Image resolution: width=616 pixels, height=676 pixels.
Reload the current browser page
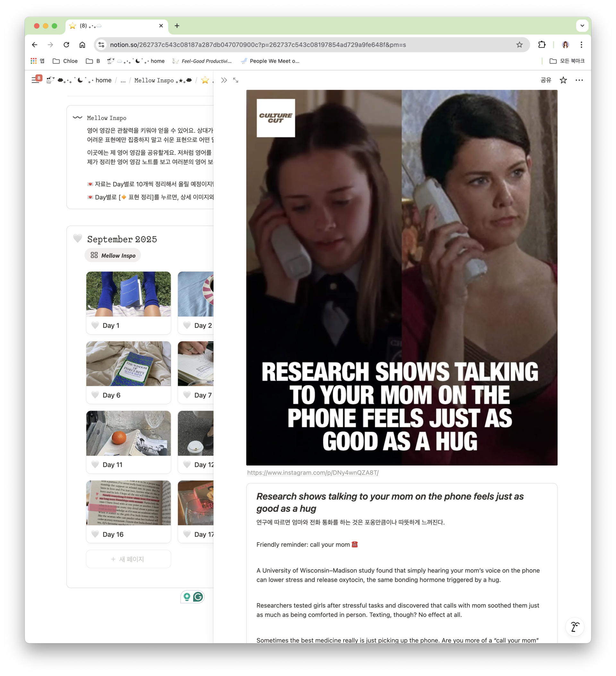click(66, 45)
